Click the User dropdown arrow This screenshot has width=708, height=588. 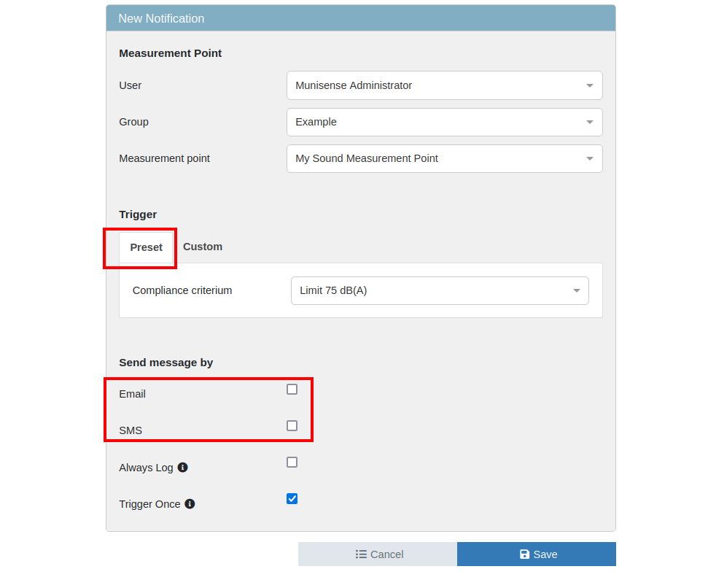pyautogui.click(x=590, y=85)
